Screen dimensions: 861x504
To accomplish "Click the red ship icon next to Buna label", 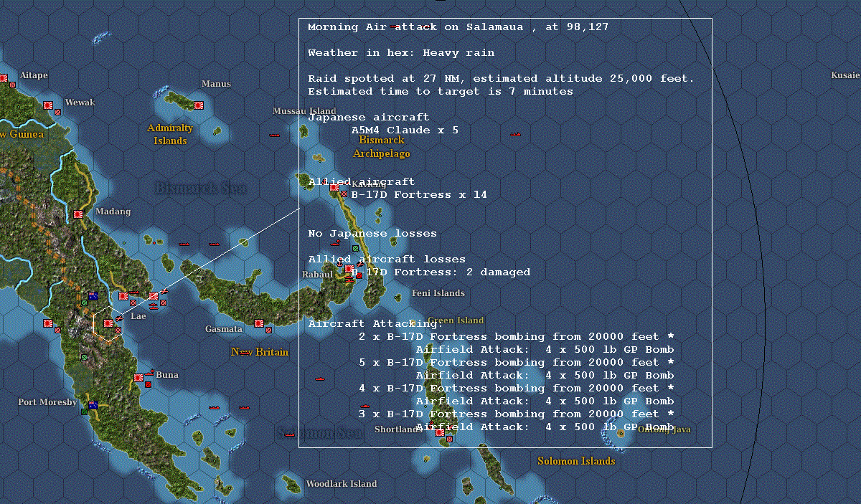I will (150, 373).
